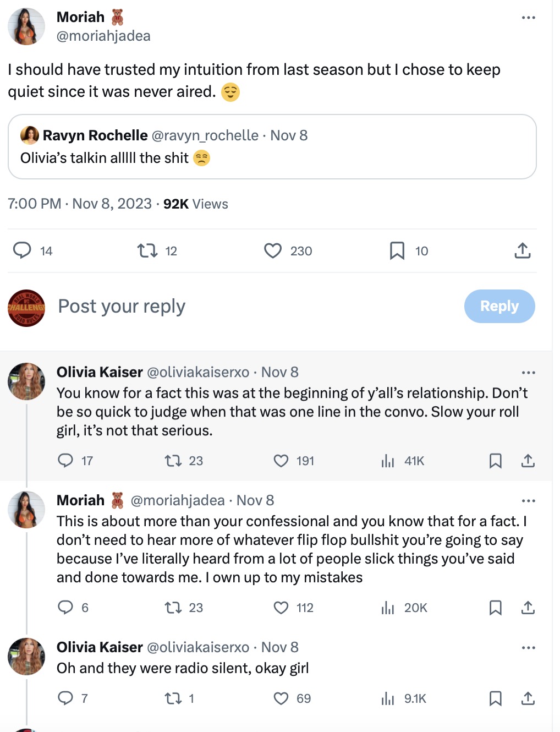Click the blue Reply button
Screen dimensions: 560x732
(x=499, y=306)
